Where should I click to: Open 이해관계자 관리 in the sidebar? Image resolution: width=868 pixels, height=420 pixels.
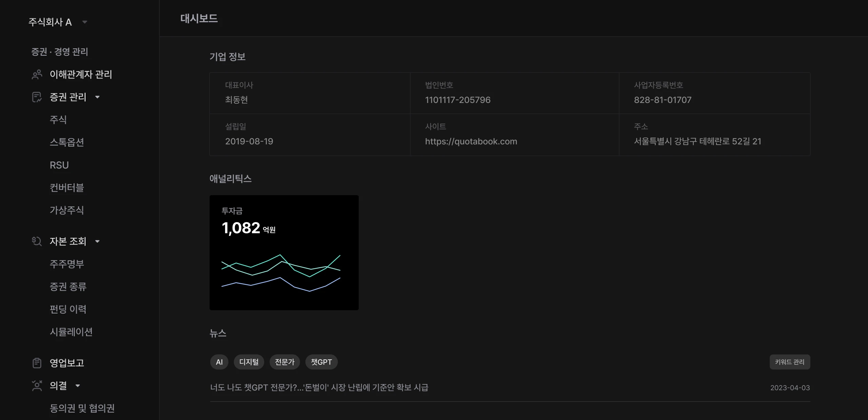click(x=81, y=75)
